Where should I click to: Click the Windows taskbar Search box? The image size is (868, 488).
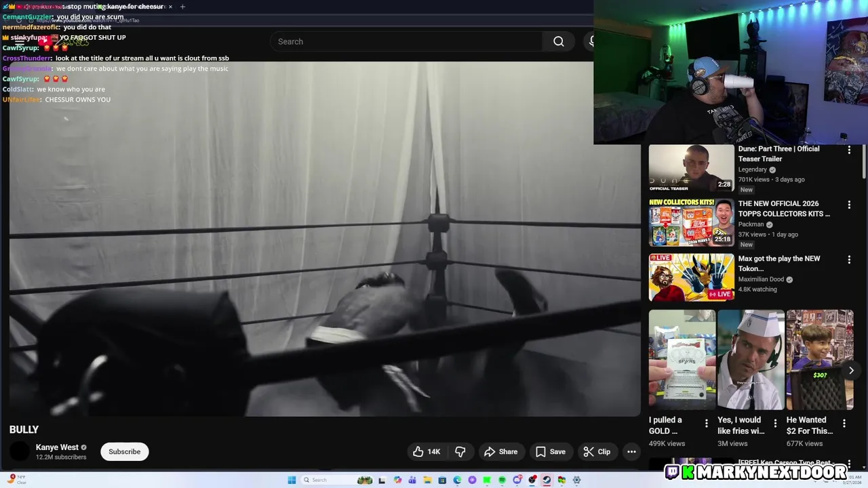coord(337,480)
